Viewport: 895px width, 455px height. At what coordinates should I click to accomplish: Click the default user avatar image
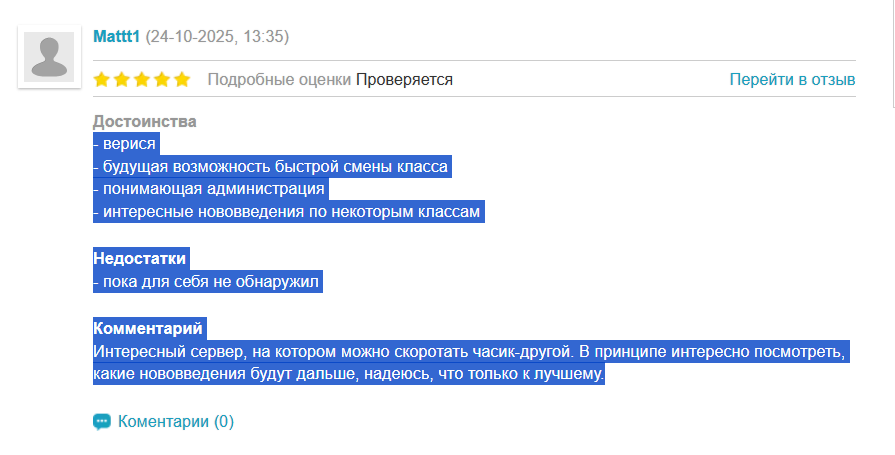pyautogui.click(x=49, y=56)
